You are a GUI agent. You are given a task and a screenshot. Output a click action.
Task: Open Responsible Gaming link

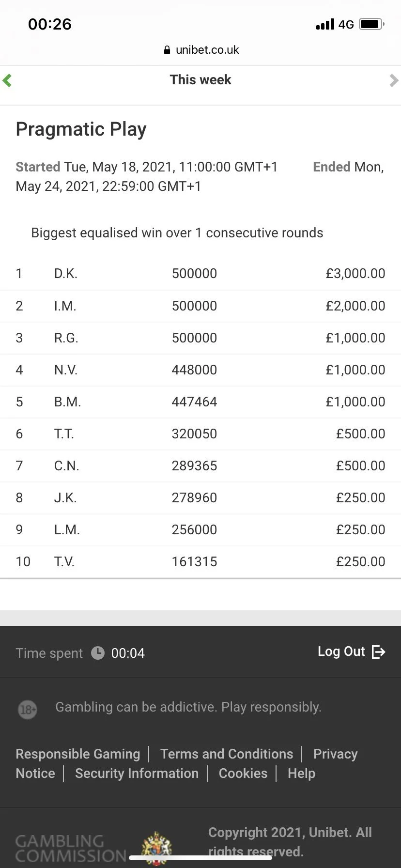coord(77,754)
